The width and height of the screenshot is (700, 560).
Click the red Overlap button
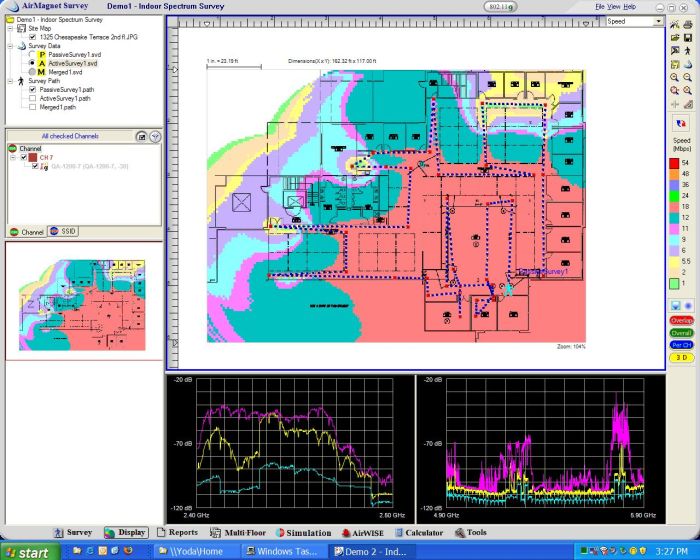point(681,321)
